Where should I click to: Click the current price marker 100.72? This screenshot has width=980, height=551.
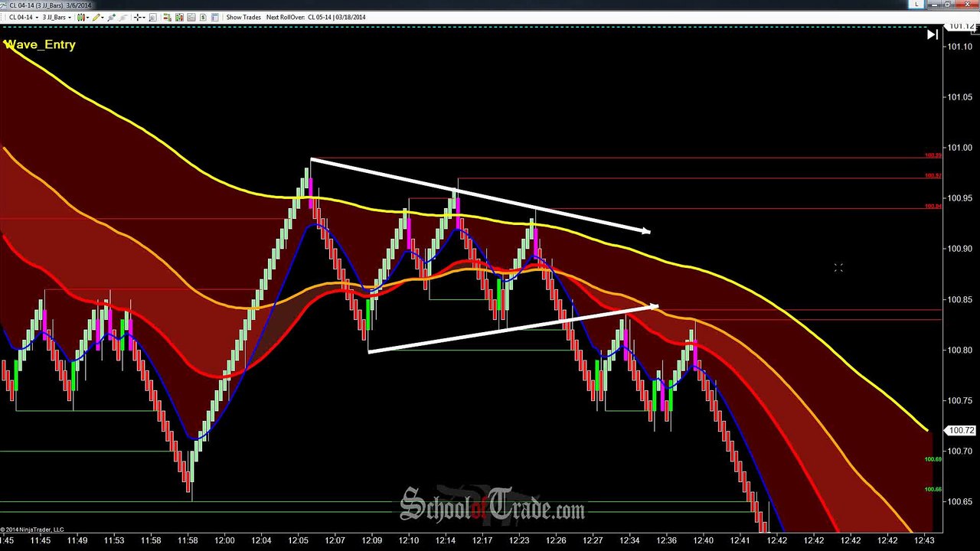tap(962, 431)
